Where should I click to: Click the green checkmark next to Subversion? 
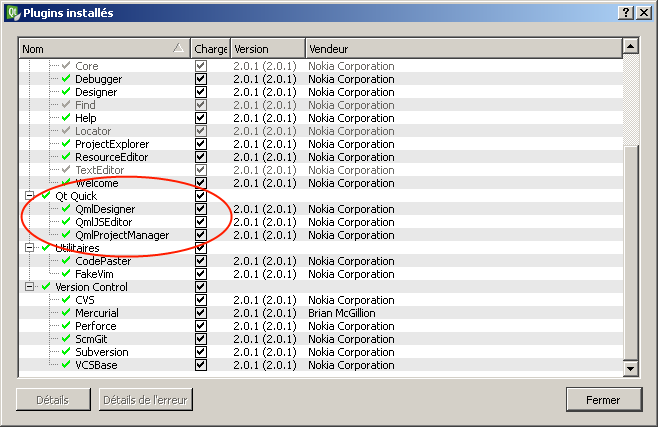(x=66, y=352)
